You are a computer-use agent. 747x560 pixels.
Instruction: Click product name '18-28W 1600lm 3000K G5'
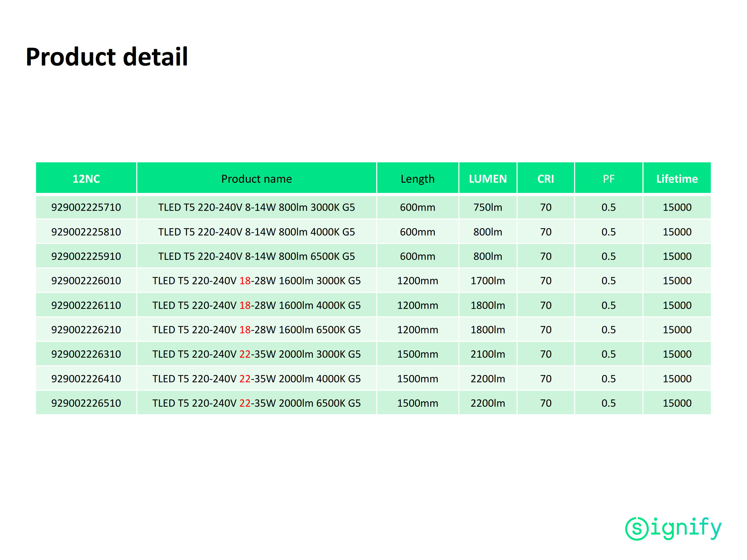point(257,280)
